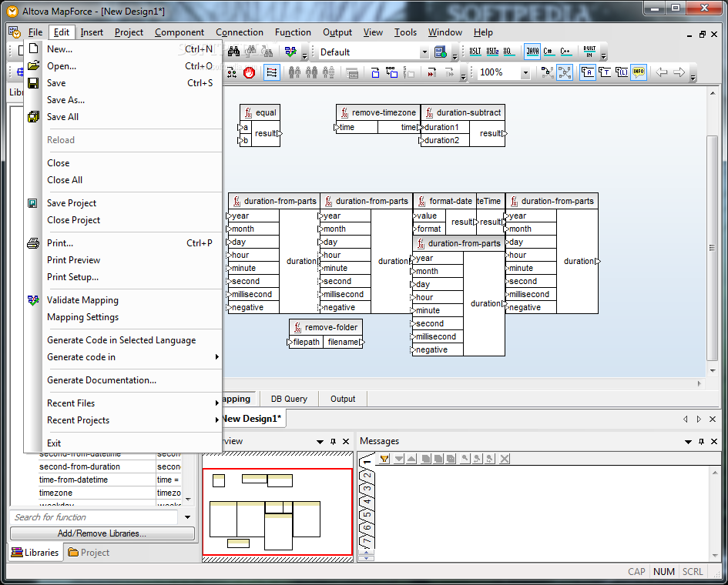
Task: Click the red step-forward debug icon
Action: (x=431, y=73)
